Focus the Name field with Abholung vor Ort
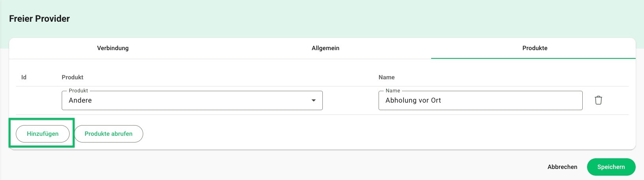 tap(480, 101)
